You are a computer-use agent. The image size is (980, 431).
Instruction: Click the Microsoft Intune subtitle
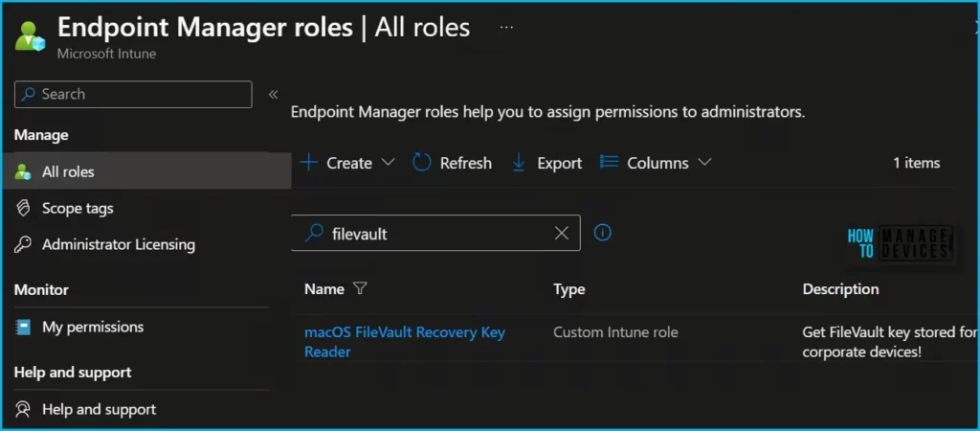click(x=106, y=54)
